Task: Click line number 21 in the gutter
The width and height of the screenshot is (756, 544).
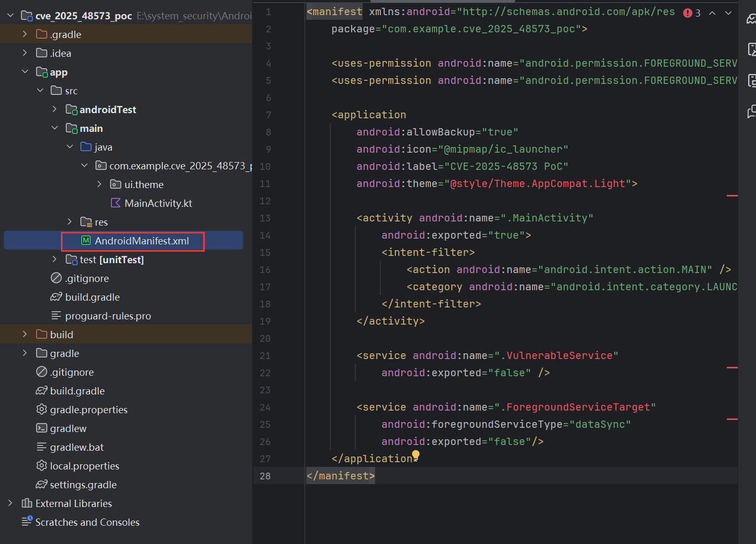Action: [x=265, y=355]
